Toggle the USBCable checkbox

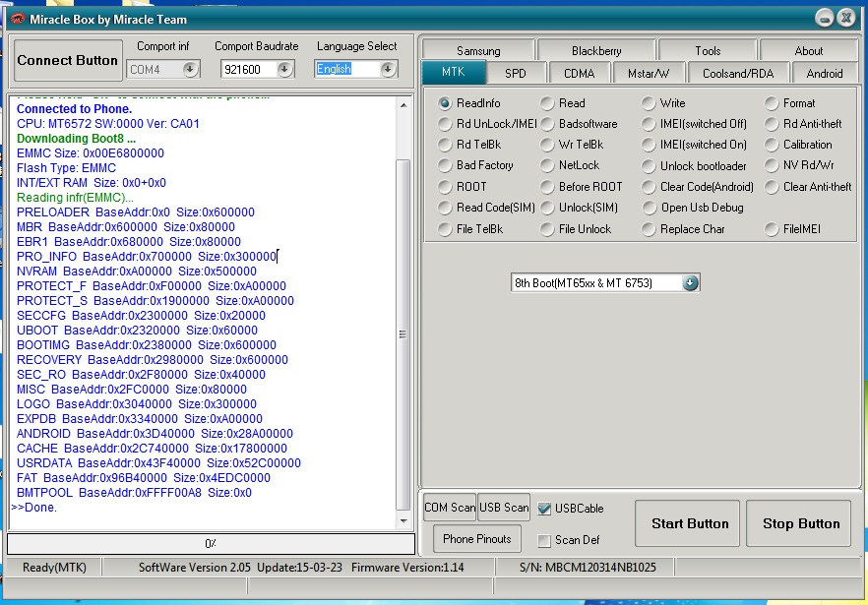tap(544, 509)
